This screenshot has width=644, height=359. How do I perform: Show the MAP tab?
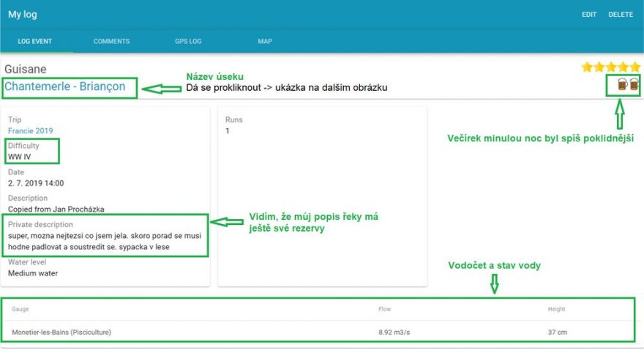click(x=265, y=41)
